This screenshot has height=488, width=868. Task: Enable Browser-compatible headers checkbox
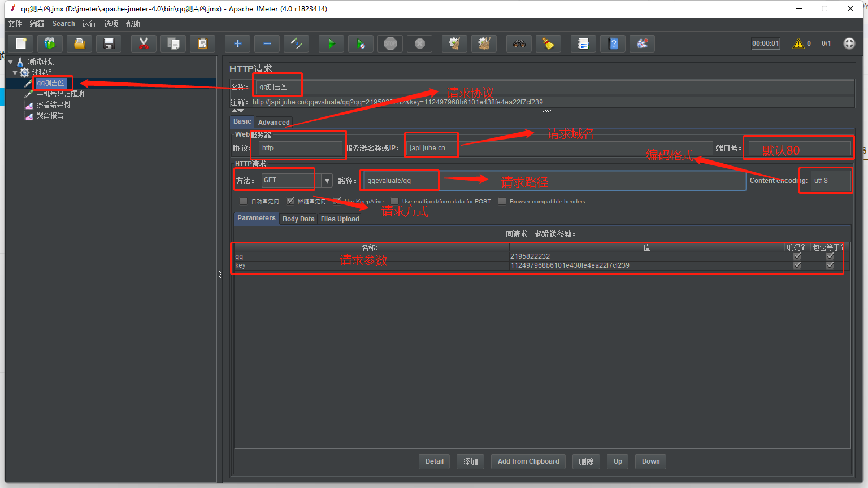click(502, 201)
